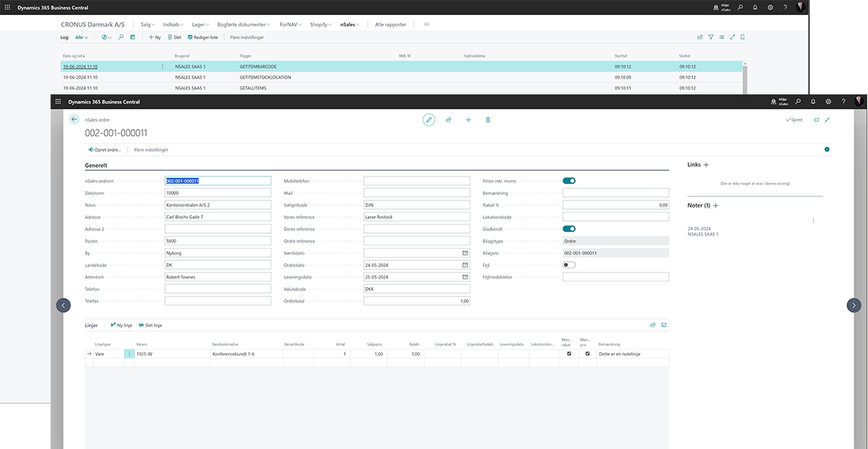Viewport: 868px width, 449px height.
Task: Toggle Fejl switch
Action: click(x=569, y=265)
